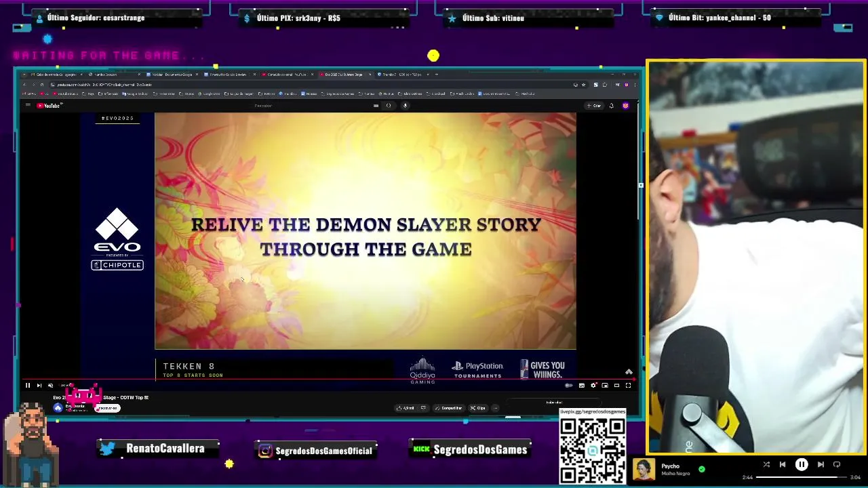Start YouTube voice search microphone

(x=405, y=106)
